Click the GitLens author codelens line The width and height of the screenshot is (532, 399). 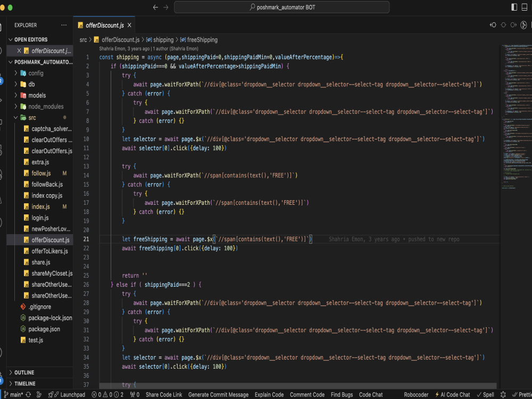point(148,48)
